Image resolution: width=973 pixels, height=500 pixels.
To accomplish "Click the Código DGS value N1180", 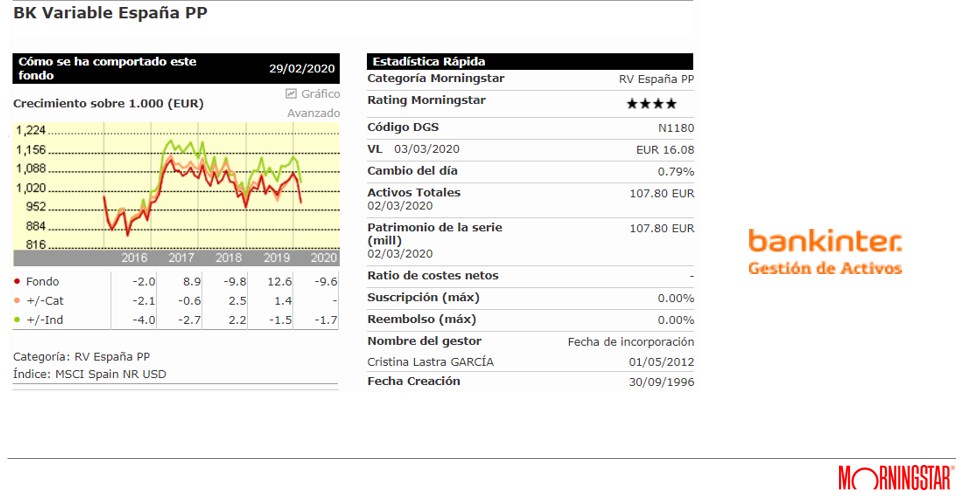I will 675,128.
